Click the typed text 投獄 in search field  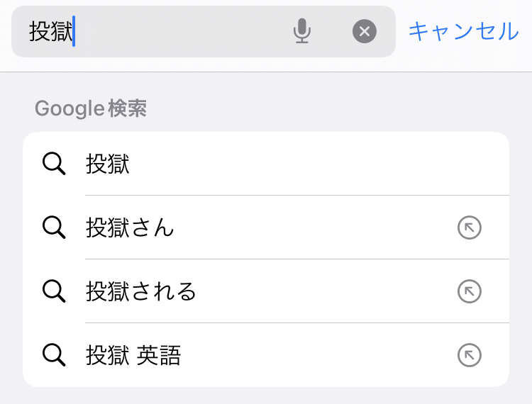click(x=51, y=31)
